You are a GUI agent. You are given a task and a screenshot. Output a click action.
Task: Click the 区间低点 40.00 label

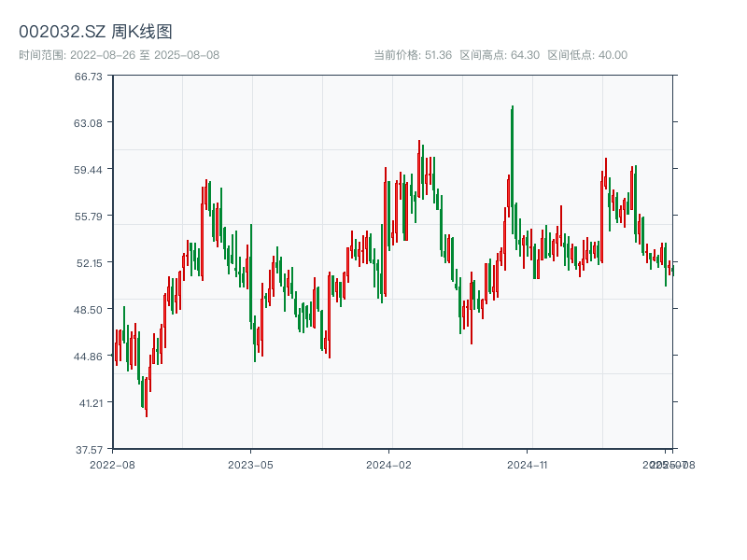587,55
